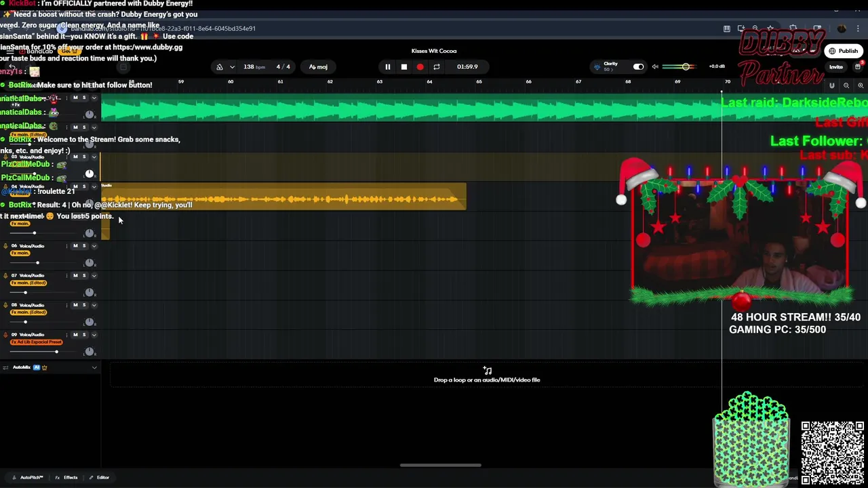Click Fx main (Edited) on track 07
This screenshot has width=868, height=488.
pyautogui.click(x=28, y=283)
